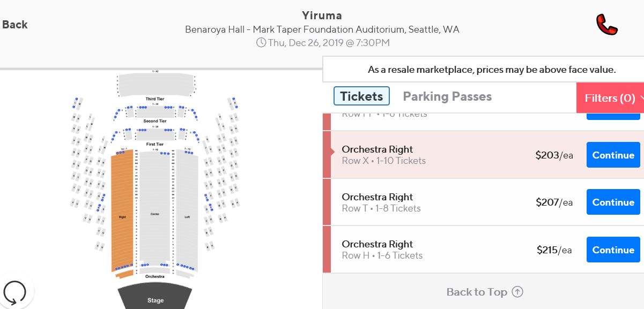Image resolution: width=644 pixels, height=309 pixels.
Task: Click the map reset rotate icon
Action: pyautogui.click(x=14, y=293)
